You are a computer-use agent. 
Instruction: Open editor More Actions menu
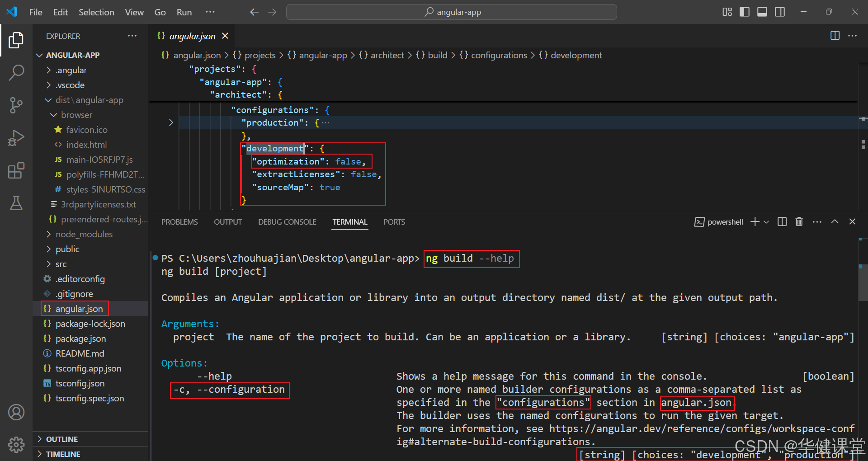coord(853,36)
